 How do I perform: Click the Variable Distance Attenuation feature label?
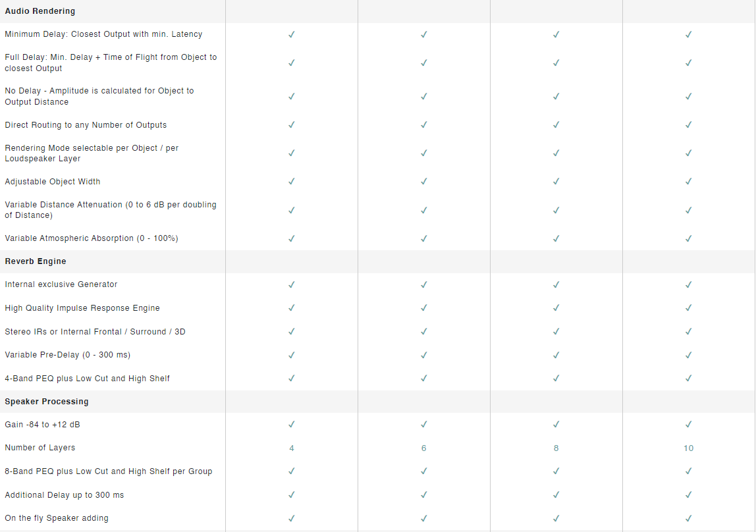pos(111,210)
